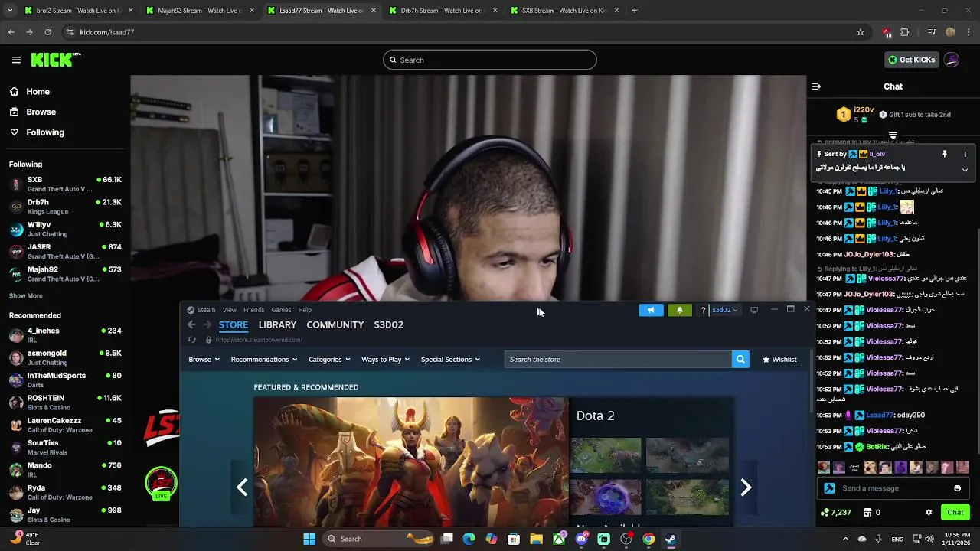The height and width of the screenshot is (551, 980).
Task: Show hidden system tray icons chevron
Action: pos(845,539)
